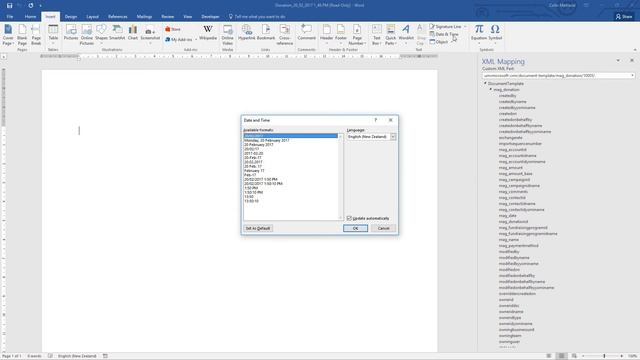Click the zoom slider handle
The height and width of the screenshot is (360, 640).
tap(604, 356)
